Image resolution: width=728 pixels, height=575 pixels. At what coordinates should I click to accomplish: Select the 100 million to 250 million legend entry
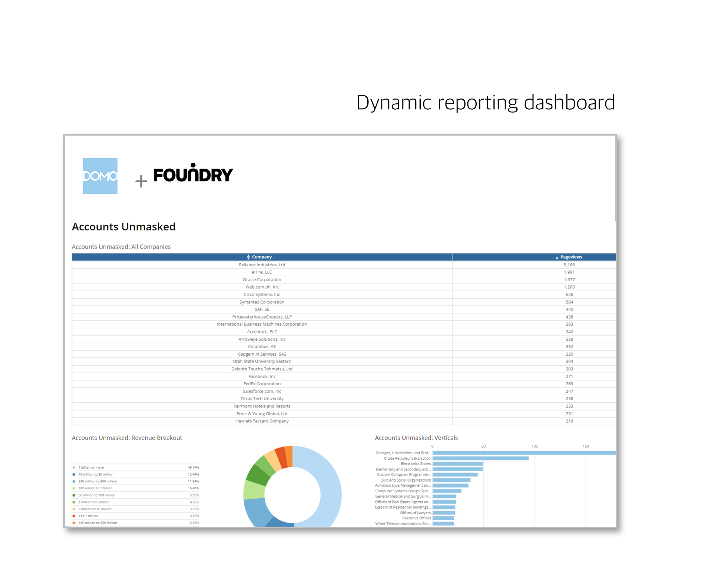point(136,523)
